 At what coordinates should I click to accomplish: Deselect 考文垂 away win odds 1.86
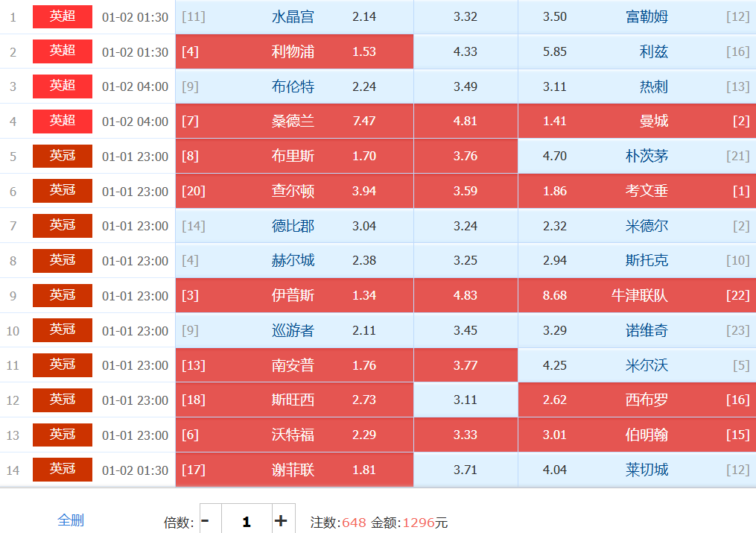[x=637, y=191]
